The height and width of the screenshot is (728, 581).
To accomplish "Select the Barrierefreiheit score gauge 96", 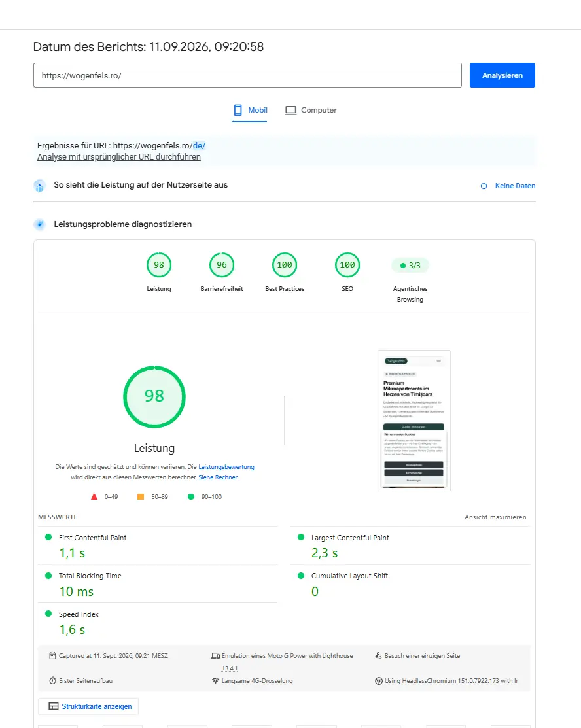I will pos(222,265).
